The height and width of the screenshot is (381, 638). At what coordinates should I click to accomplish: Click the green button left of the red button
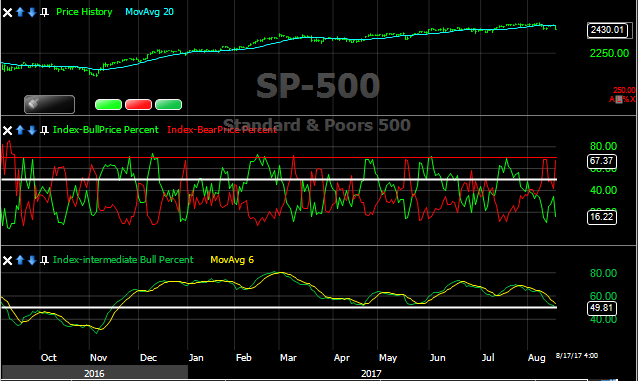coord(108,105)
